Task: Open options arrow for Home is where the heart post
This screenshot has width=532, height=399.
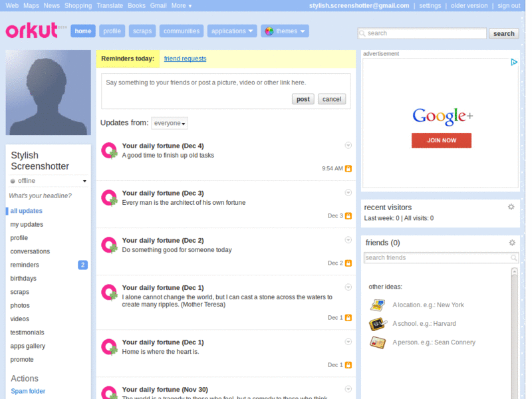Action: 348,342
